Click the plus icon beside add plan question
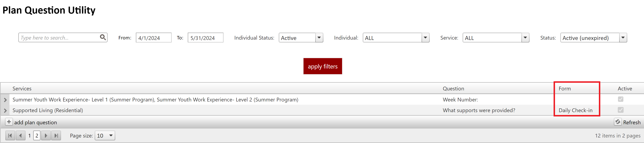The image size is (644, 143). pyautogui.click(x=9, y=122)
